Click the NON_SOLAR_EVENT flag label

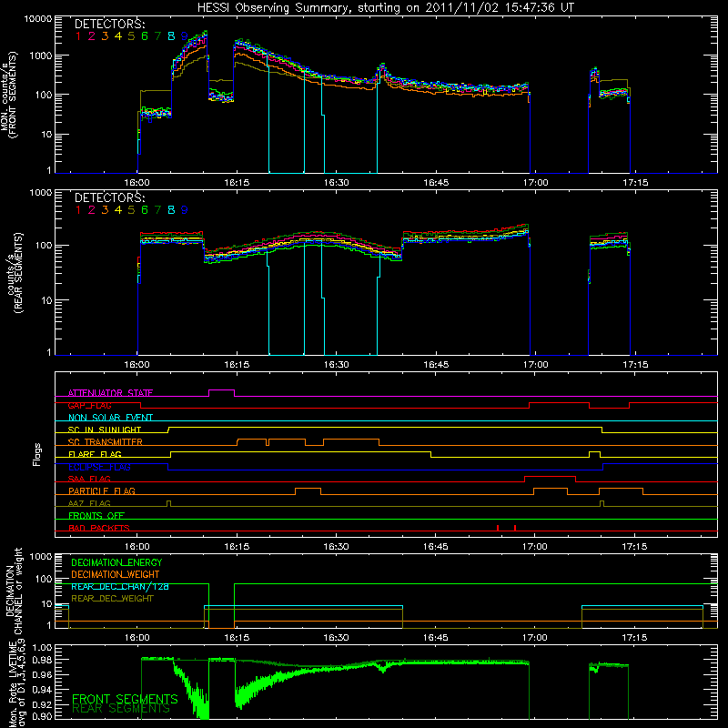110,418
